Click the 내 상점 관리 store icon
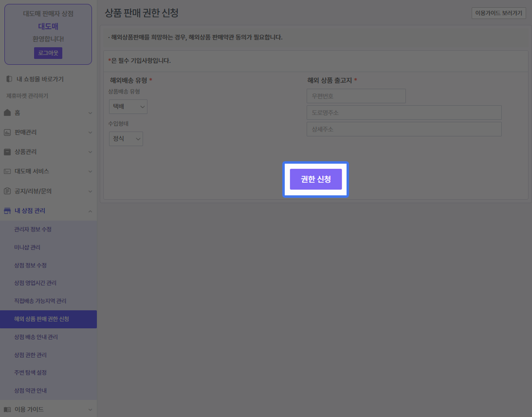Image resolution: width=532 pixels, height=417 pixels. point(7,211)
